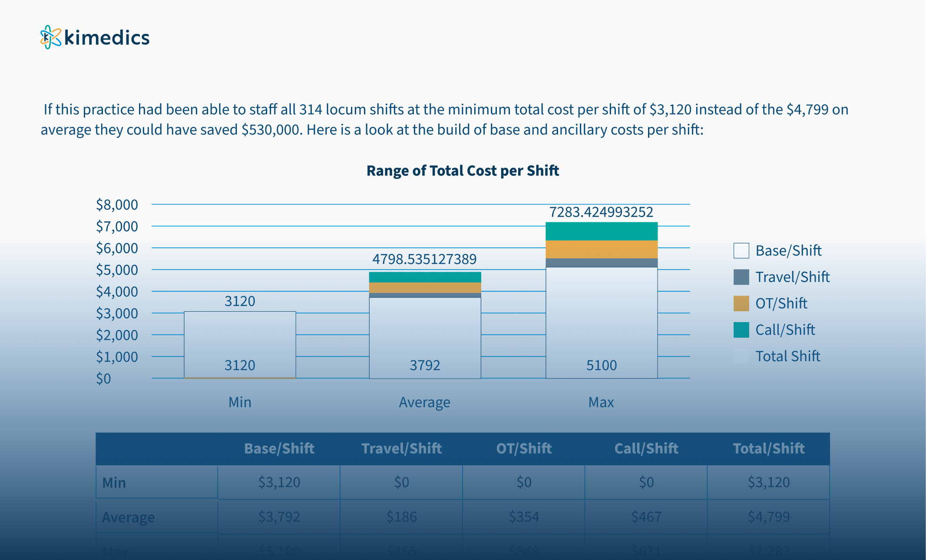Click the teal Call segment of the Average bar

[425, 277]
